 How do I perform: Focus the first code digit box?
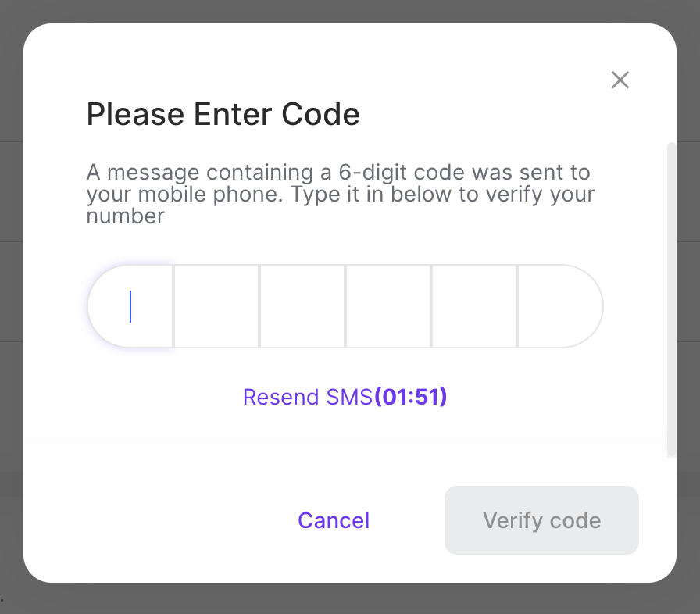(131, 306)
